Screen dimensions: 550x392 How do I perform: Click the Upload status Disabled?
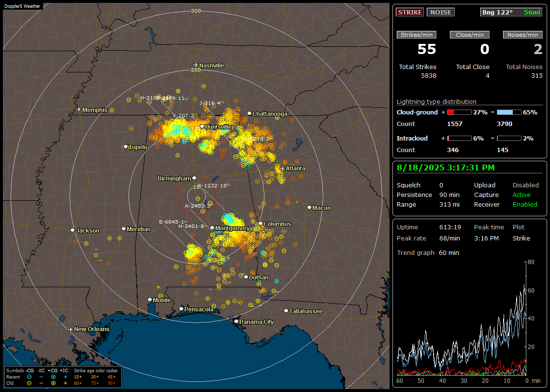(x=525, y=185)
